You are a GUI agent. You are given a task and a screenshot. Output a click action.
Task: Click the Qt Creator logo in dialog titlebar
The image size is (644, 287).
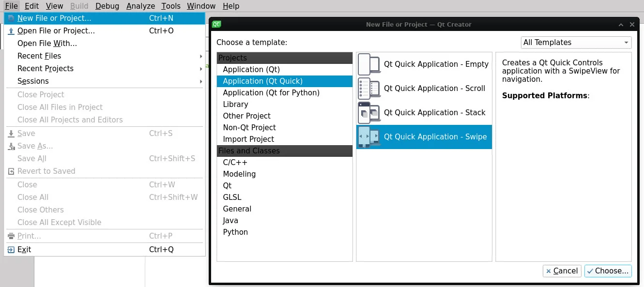coord(217,24)
